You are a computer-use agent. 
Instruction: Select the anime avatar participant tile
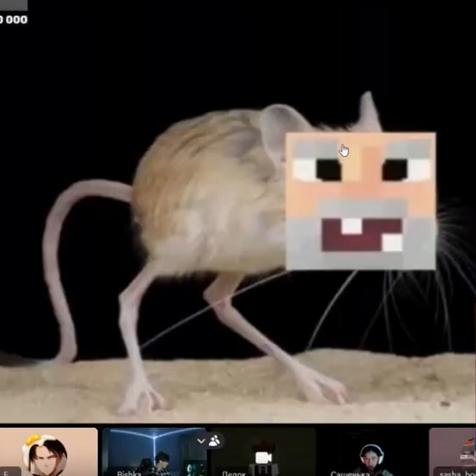click(x=49, y=452)
